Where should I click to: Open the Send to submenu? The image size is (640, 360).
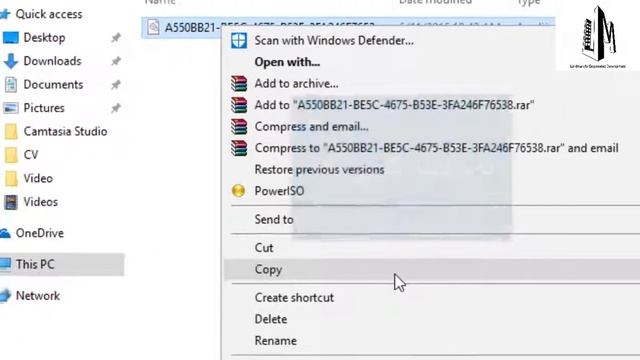[x=274, y=220]
